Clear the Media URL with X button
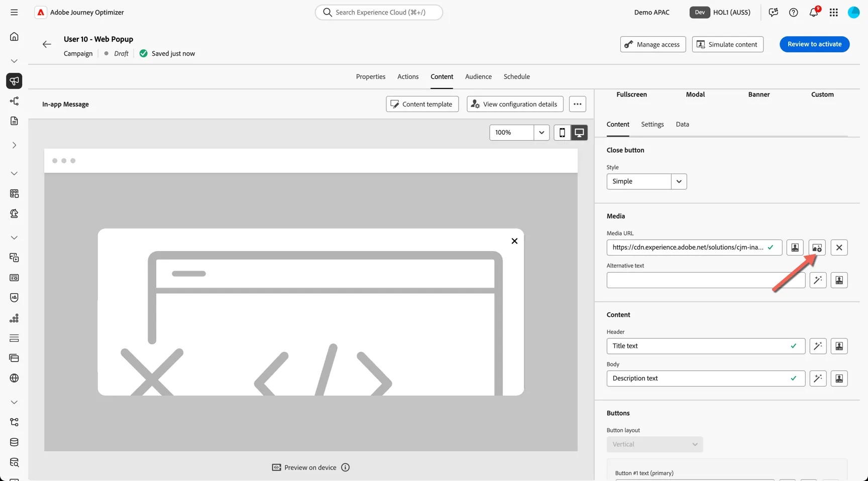868x481 pixels. click(x=839, y=248)
